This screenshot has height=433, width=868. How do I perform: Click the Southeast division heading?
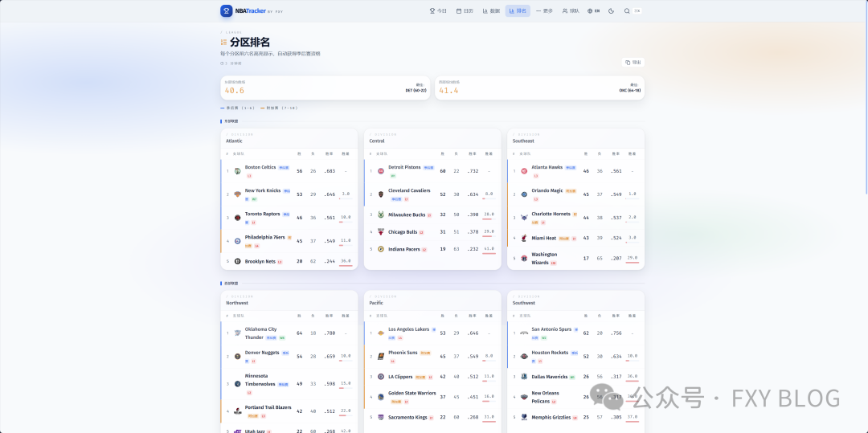523,141
